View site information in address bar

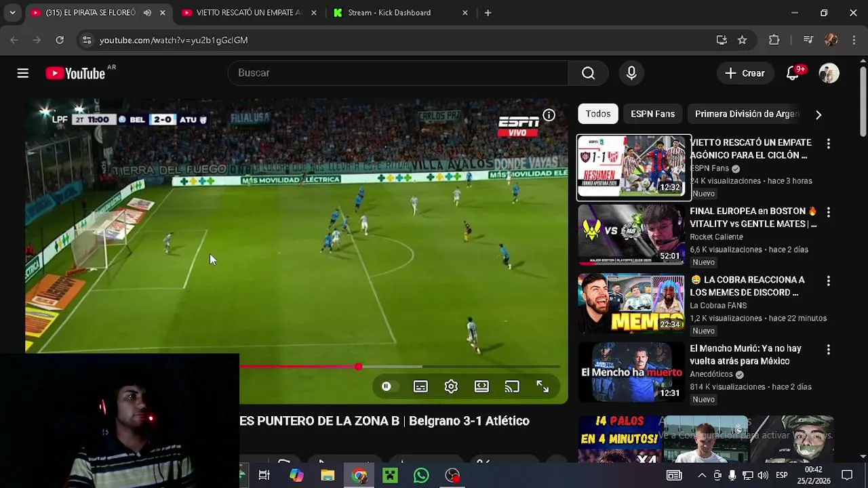87,40
